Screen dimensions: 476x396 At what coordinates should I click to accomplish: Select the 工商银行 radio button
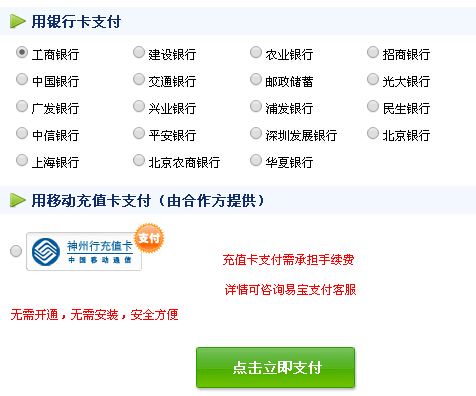point(22,53)
